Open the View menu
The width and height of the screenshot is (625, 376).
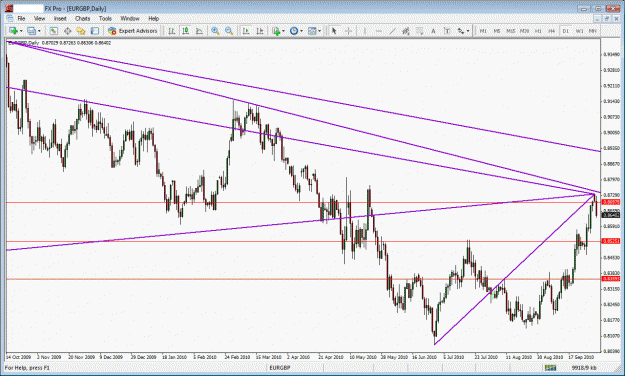pos(39,18)
